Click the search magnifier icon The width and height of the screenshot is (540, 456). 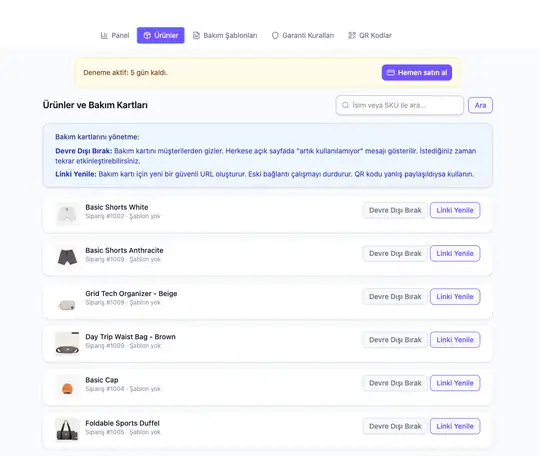click(x=345, y=105)
